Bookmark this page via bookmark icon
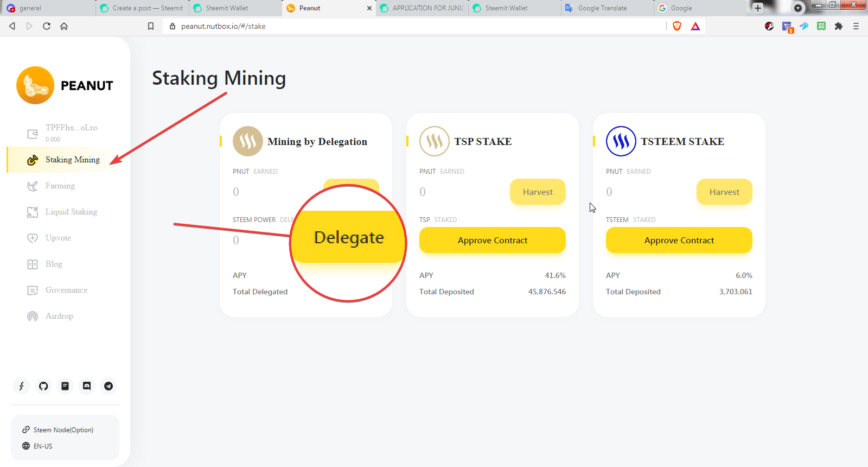The height and width of the screenshot is (467, 868). click(x=151, y=26)
